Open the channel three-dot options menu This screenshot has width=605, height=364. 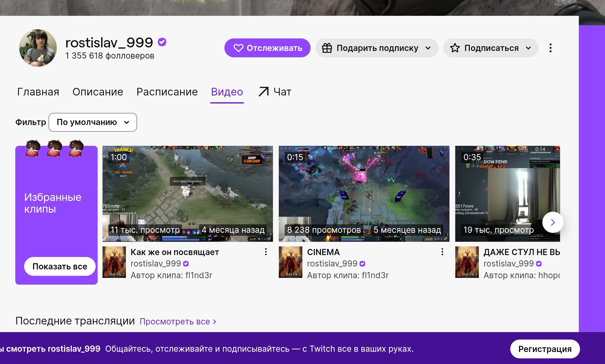551,48
